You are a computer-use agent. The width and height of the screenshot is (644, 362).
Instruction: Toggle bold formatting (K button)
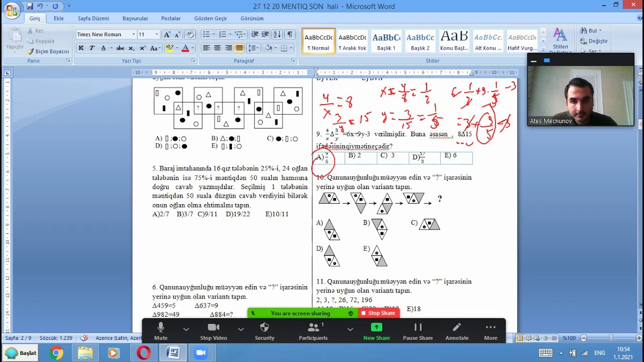pos(81,48)
